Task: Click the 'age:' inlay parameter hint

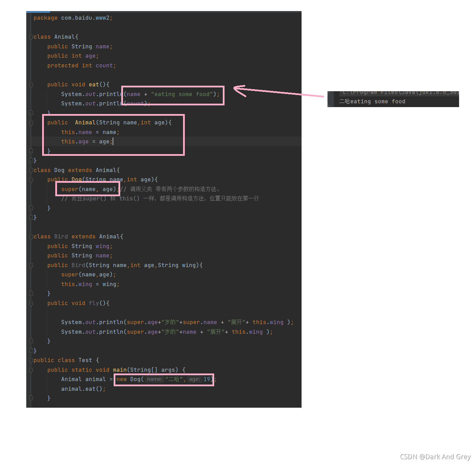Action: (194, 379)
